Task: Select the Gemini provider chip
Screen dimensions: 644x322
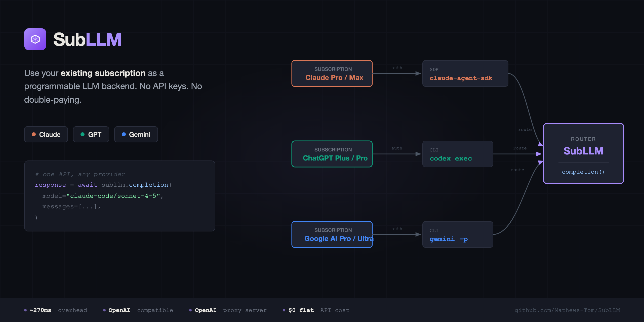Action: point(136,134)
